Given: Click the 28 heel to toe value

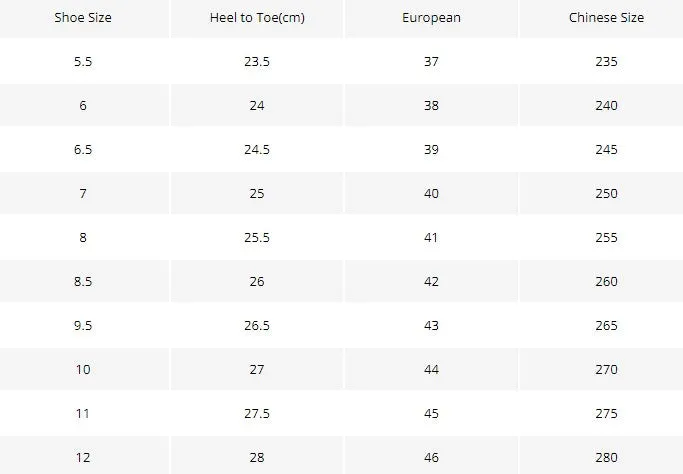Looking at the screenshot, I should tap(257, 457).
